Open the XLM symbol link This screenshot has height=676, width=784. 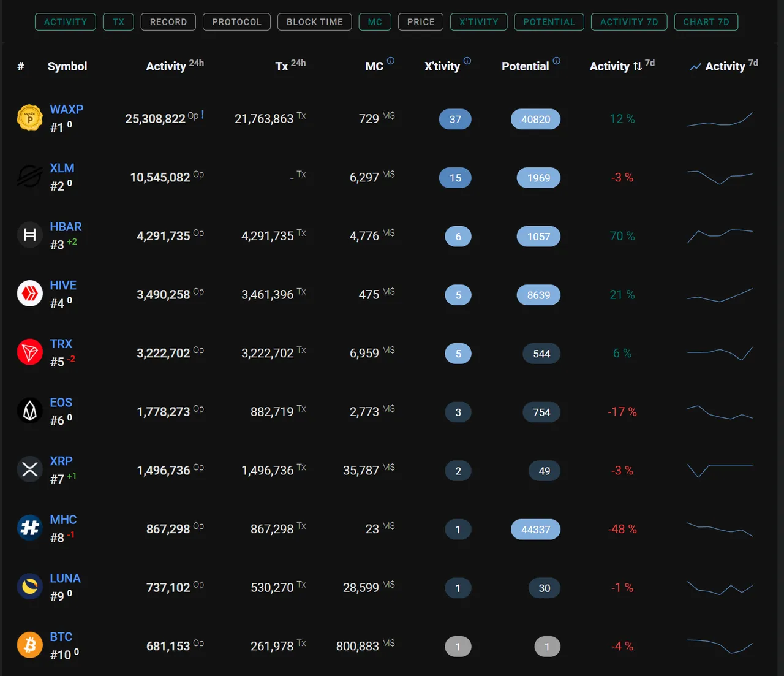tap(62, 168)
